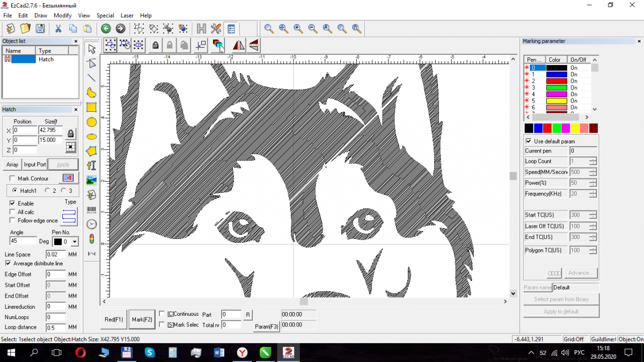The width and height of the screenshot is (644, 362).
Task: Select the Node editing tool
Action: [92, 63]
